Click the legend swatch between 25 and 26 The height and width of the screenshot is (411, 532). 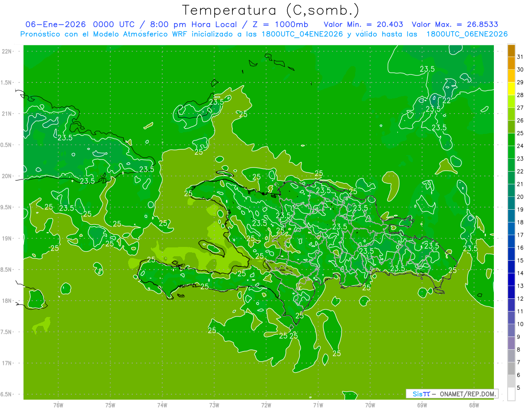click(x=511, y=127)
